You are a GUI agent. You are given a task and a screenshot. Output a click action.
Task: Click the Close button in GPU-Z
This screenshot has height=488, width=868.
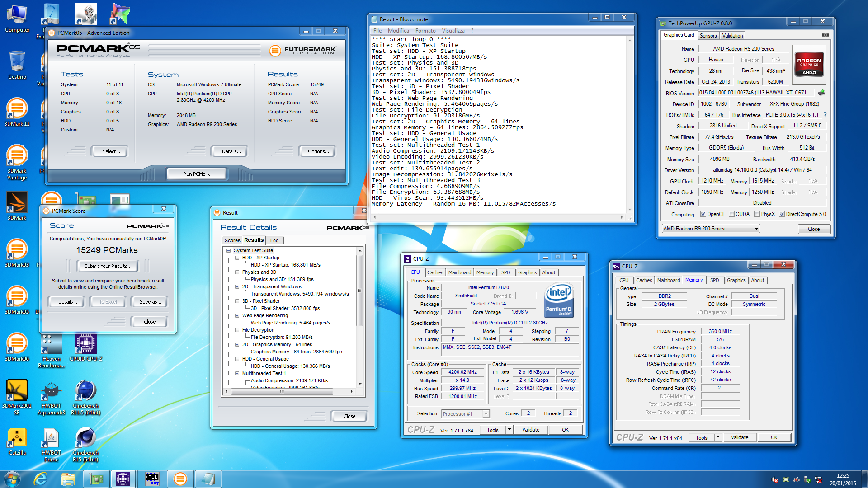(x=814, y=229)
